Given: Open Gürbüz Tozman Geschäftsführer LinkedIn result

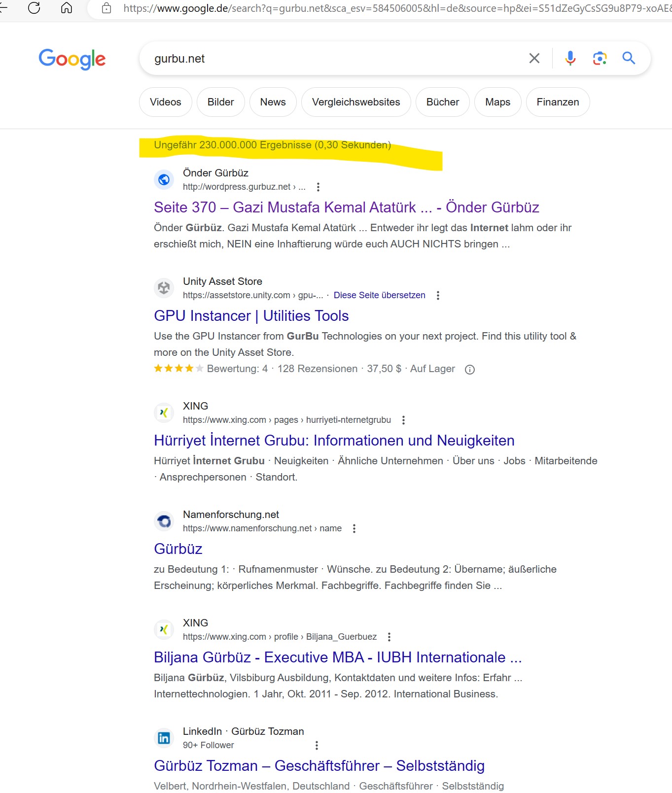Looking at the screenshot, I should click(319, 766).
